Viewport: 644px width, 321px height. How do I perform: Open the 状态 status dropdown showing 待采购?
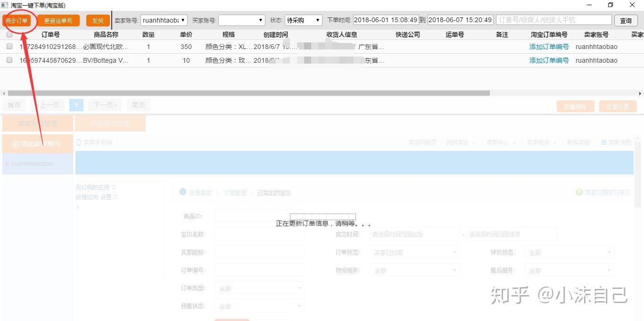point(304,20)
